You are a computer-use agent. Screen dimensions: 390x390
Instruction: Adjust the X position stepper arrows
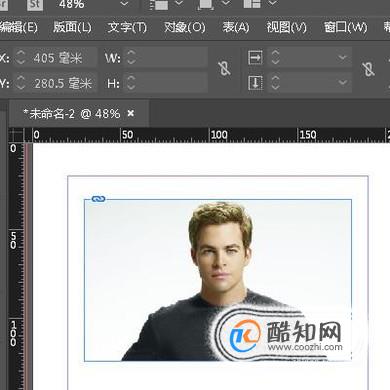point(21,57)
